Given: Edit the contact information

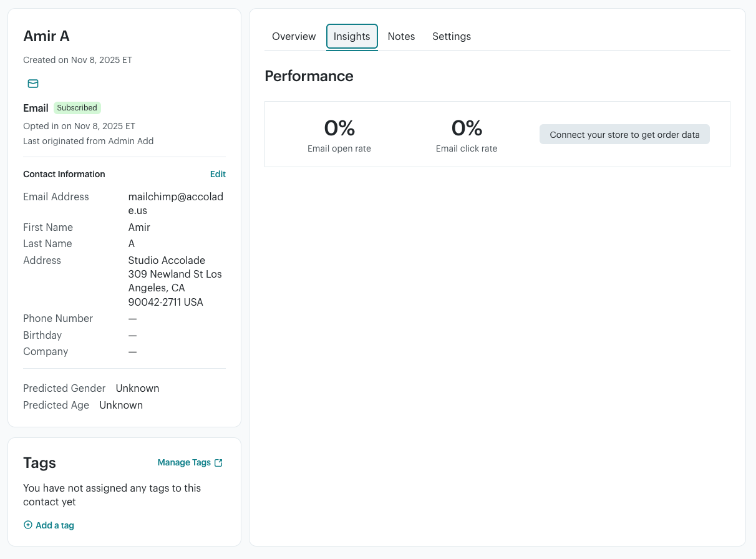Looking at the screenshot, I should pos(218,174).
